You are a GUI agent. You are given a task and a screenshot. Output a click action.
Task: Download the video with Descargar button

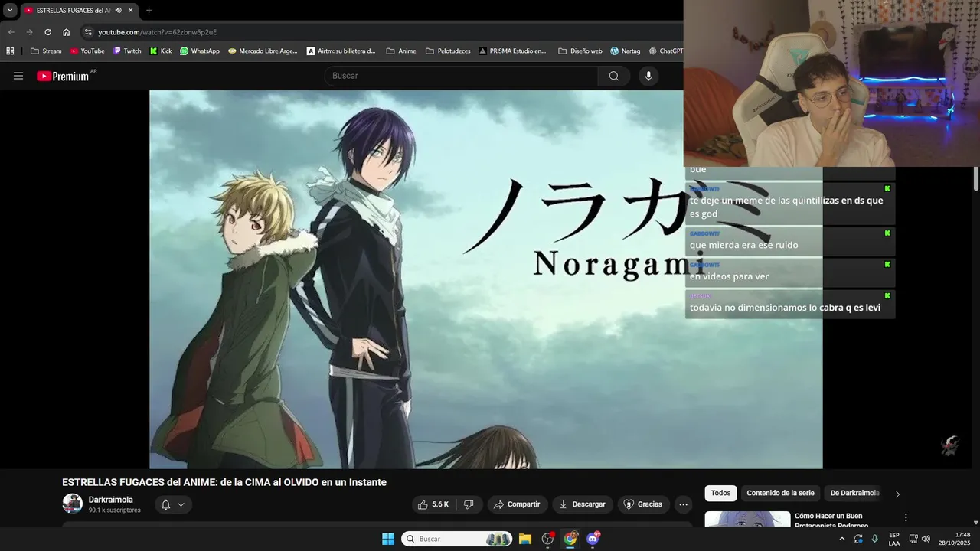coord(583,504)
